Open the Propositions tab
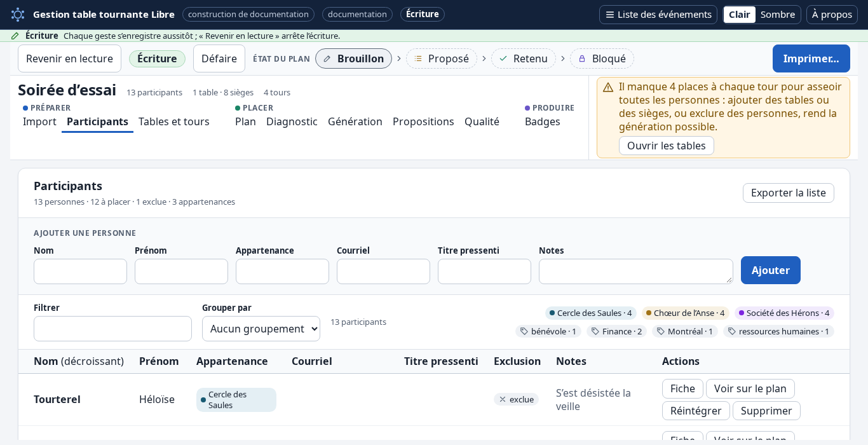This screenshot has height=445, width=868. [x=423, y=121]
